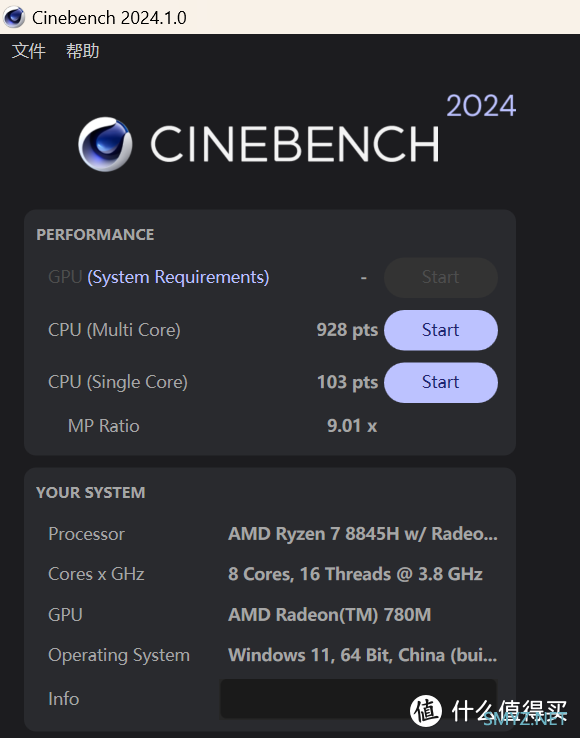Open the System Requirements link
580x738 pixels.
click(178, 277)
